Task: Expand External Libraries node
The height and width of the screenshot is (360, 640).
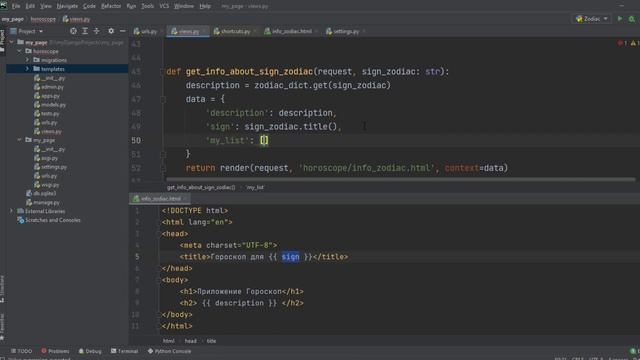Action: [11, 211]
